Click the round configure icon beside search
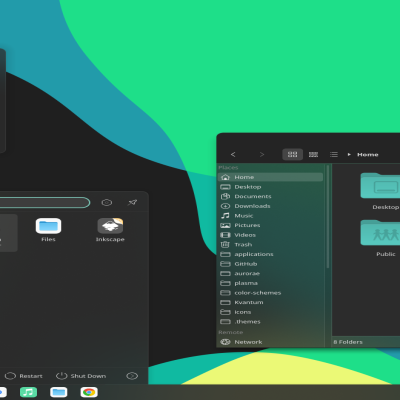 click(x=107, y=202)
